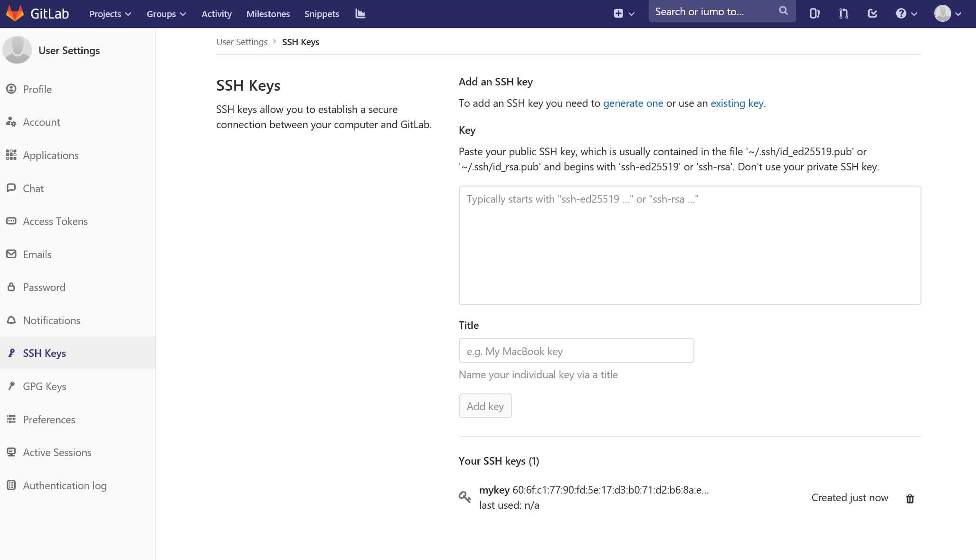Expand the Projects dropdown
Image resolution: width=976 pixels, height=560 pixels.
pyautogui.click(x=110, y=14)
